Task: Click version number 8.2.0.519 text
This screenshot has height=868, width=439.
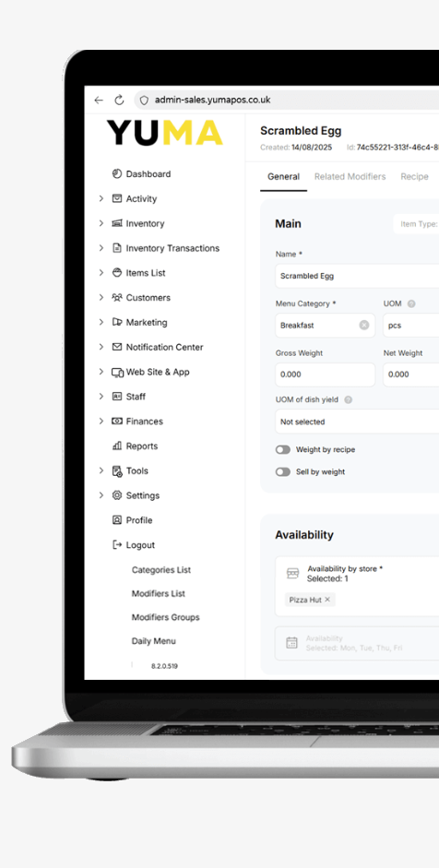Action: coord(164,666)
